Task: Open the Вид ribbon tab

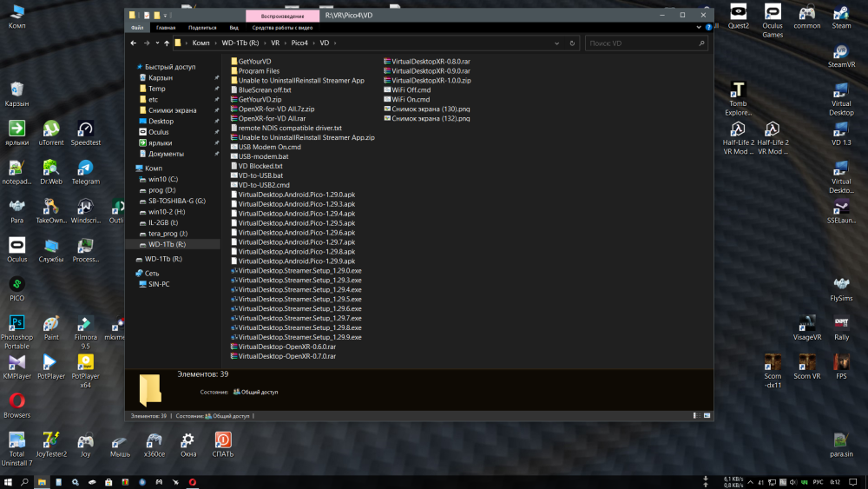Action: coord(233,28)
